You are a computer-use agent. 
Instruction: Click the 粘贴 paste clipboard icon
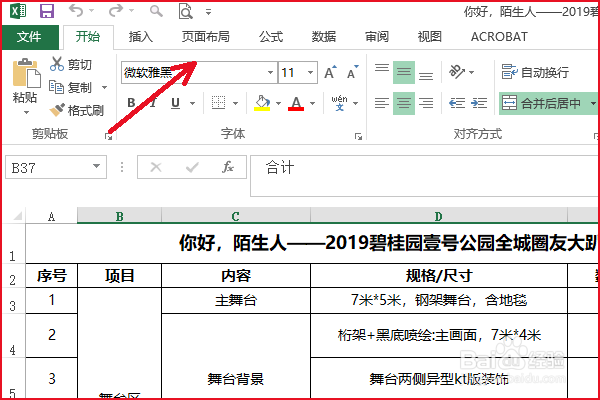[x=26, y=73]
